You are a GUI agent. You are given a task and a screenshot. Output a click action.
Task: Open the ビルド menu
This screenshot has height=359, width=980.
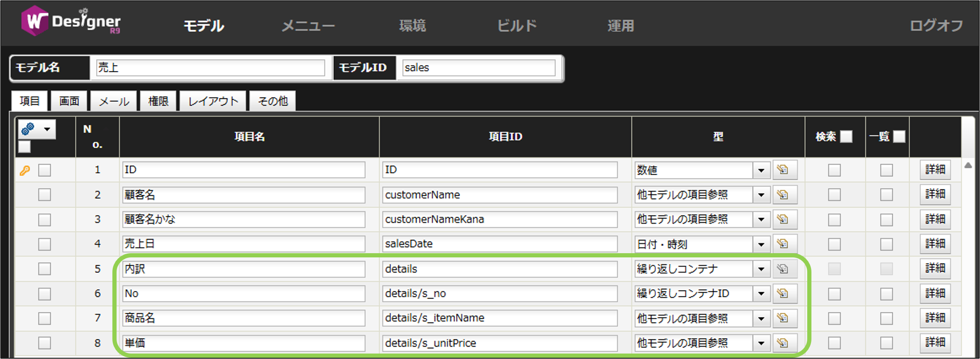(x=517, y=26)
